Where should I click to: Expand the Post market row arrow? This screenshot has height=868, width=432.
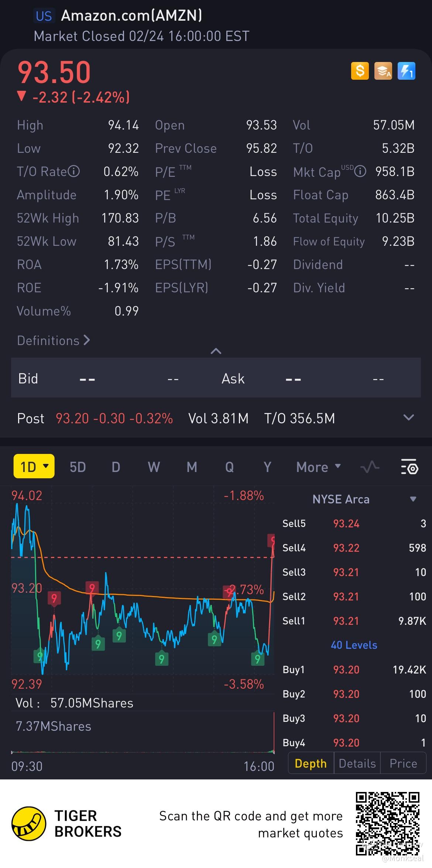coord(409,418)
